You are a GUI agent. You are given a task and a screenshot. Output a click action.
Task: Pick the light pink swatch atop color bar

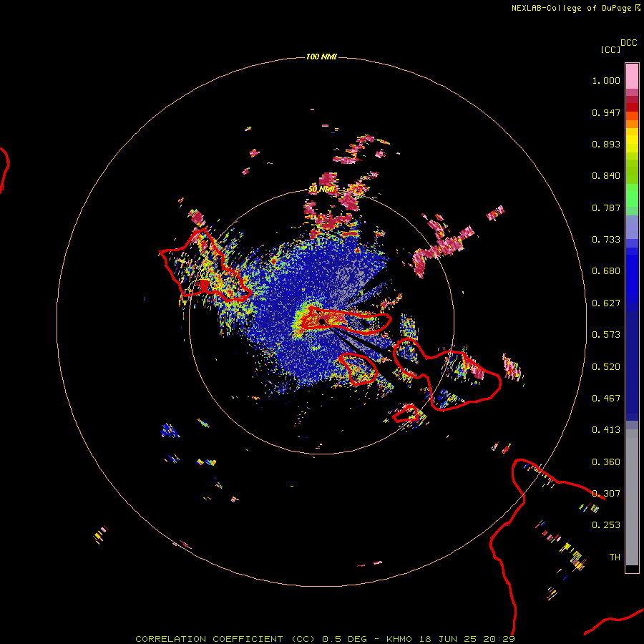pyautogui.click(x=632, y=77)
